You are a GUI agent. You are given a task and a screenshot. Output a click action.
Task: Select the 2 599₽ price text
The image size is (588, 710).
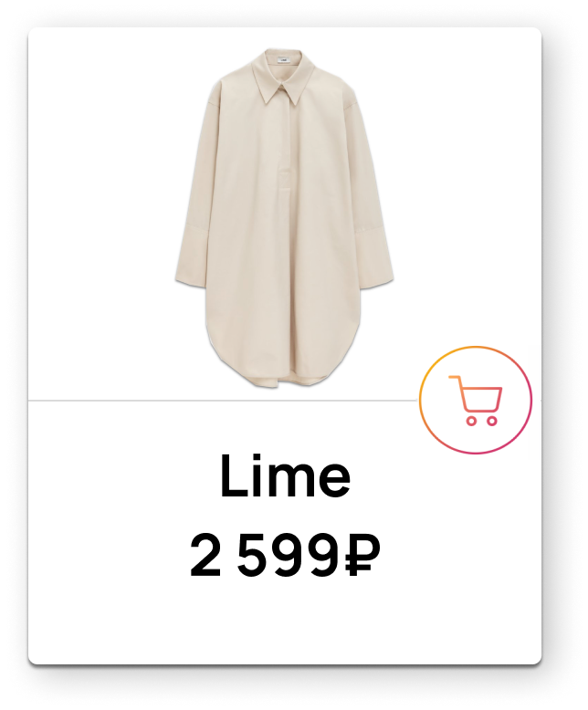[285, 555]
